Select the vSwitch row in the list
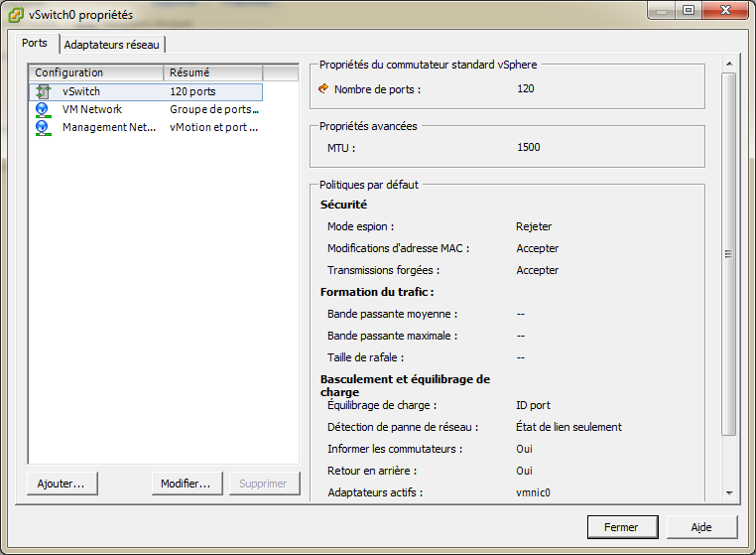756x555 pixels. [146, 91]
